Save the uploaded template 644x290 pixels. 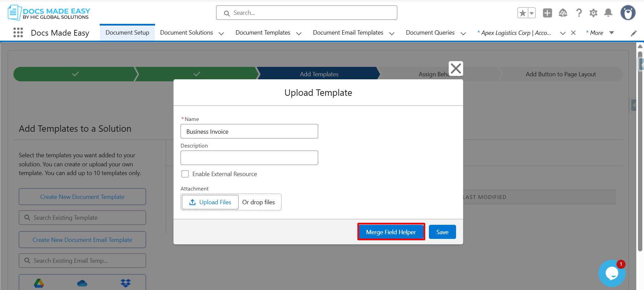click(x=442, y=232)
